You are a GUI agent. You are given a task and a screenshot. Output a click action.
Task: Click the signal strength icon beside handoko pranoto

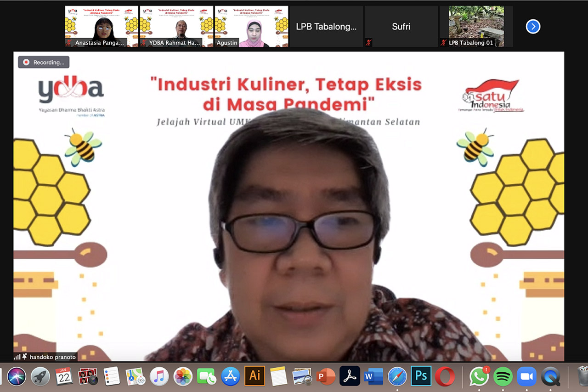(17, 357)
